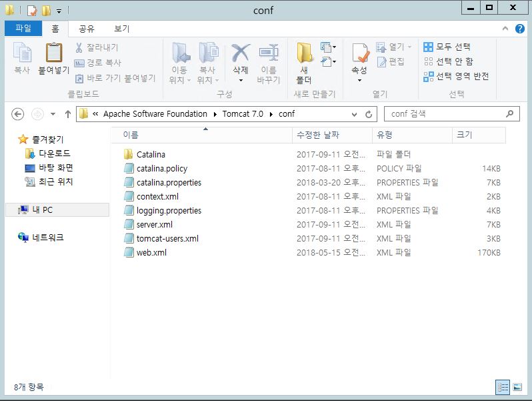Open the easy access dropdown icon
This screenshot has width=532, height=401.
(x=328, y=62)
